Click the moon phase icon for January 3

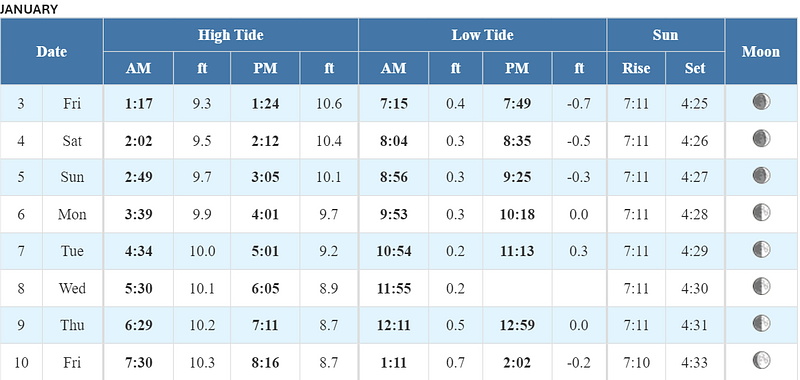[x=761, y=102]
